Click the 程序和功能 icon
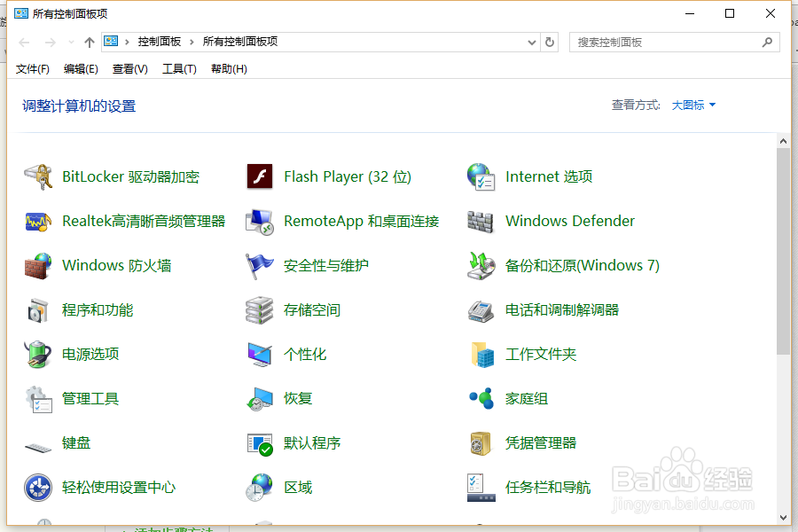Screen dimensions: 798x532 (38, 310)
